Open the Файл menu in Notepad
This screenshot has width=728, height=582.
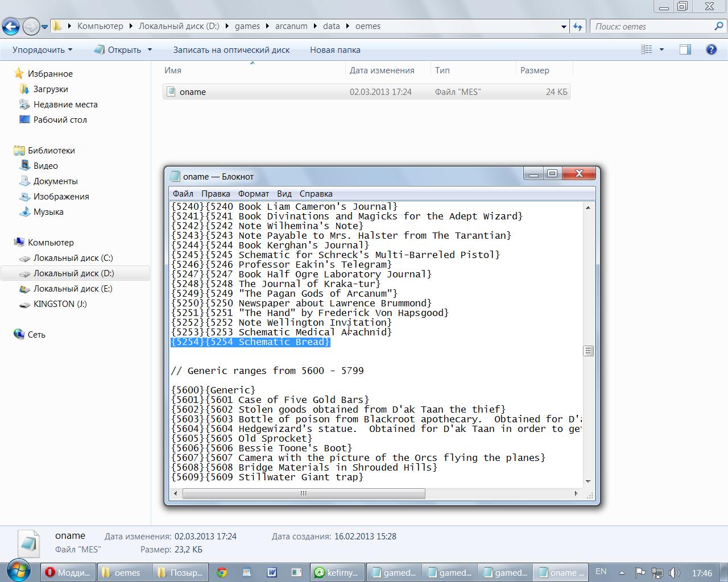pos(183,193)
